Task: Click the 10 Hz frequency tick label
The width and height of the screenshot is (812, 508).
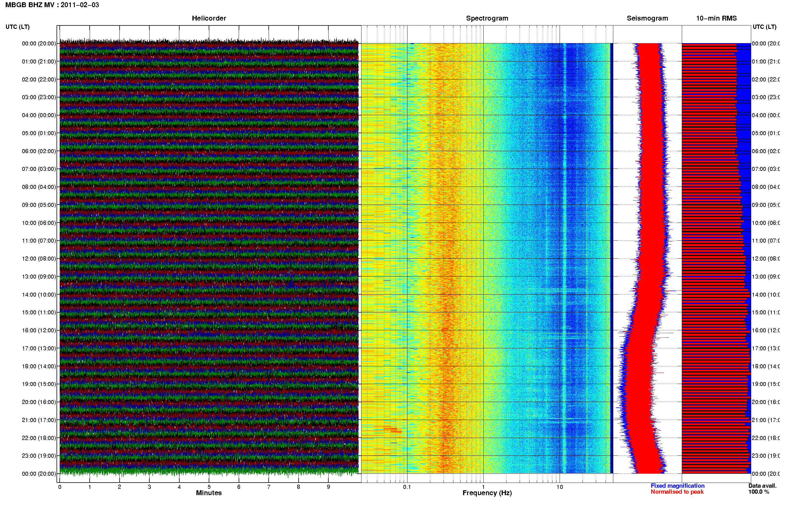Action: coord(560,487)
